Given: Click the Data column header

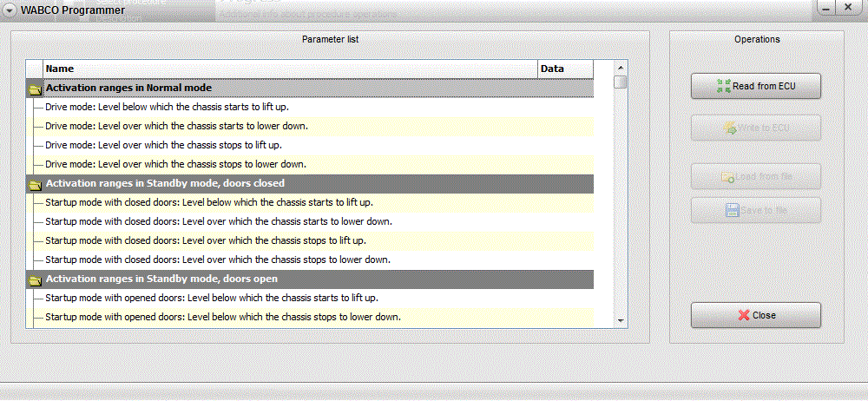Looking at the screenshot, I should (x=565, y=69).
